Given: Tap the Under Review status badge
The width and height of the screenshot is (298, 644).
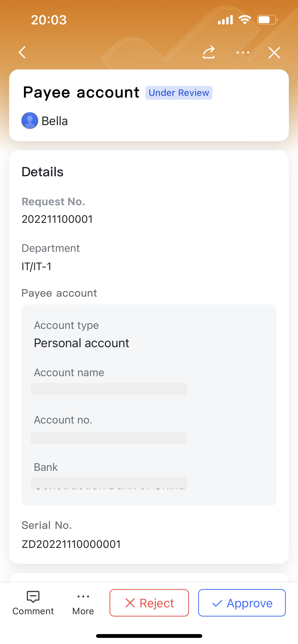Looking at the screenshot, I should pyautogui.click(x=179, y=93).
